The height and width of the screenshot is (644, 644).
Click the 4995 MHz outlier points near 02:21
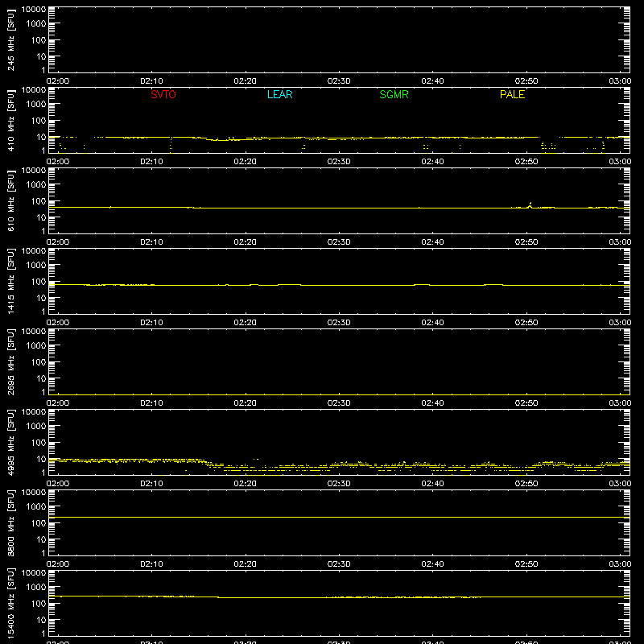pos(256,459)
